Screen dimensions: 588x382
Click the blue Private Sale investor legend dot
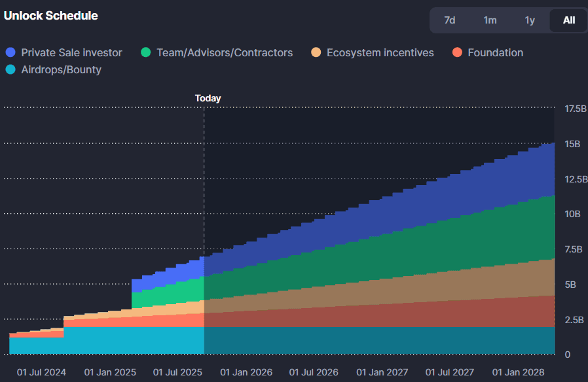(10, 52)
